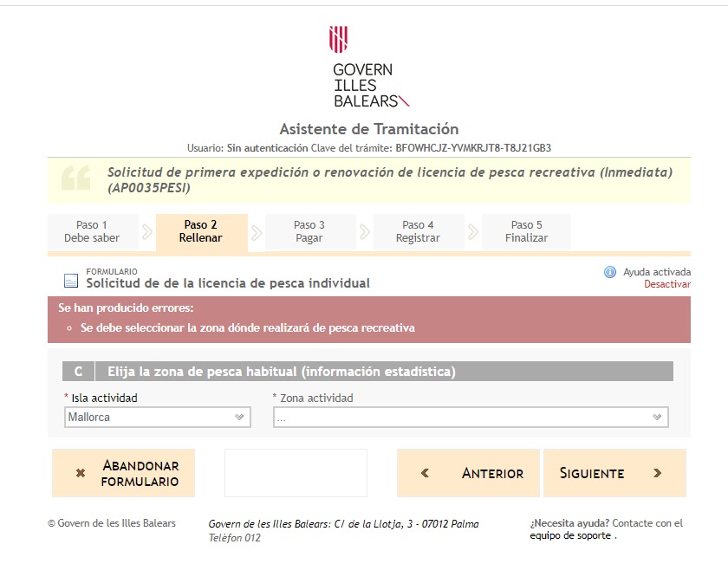Disable help via the Desactivar link

point(666,284)
